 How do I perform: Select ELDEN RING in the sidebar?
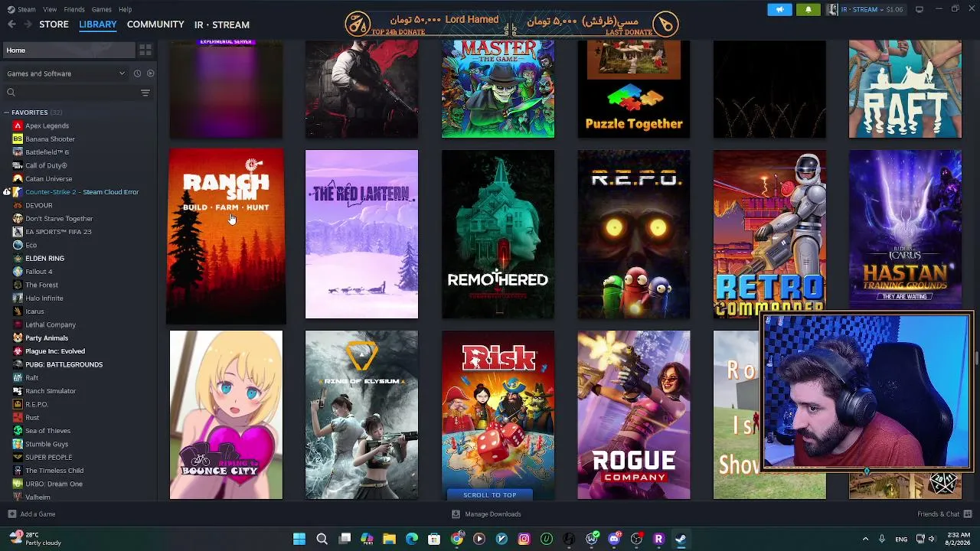click(x=44, y=259)
